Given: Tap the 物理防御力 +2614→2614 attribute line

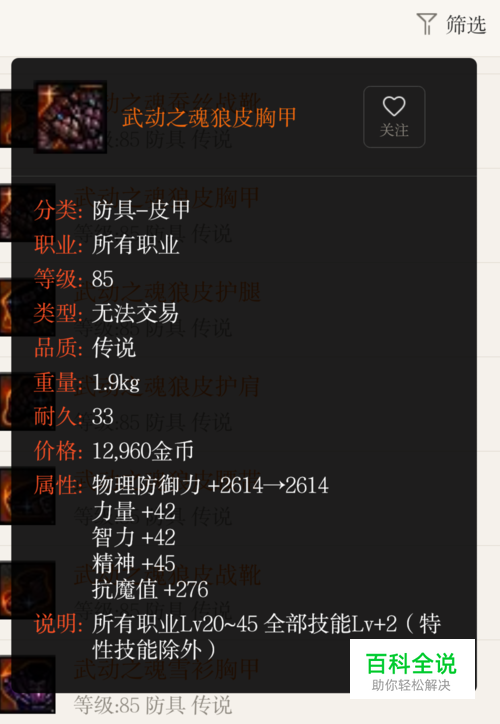Looking at the screenshot, I should coord(210,485).
